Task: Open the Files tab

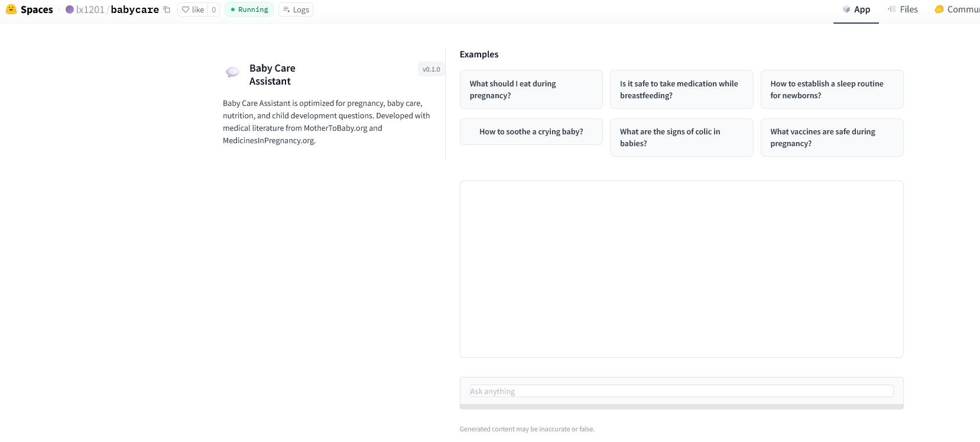Action: [903, 9]
